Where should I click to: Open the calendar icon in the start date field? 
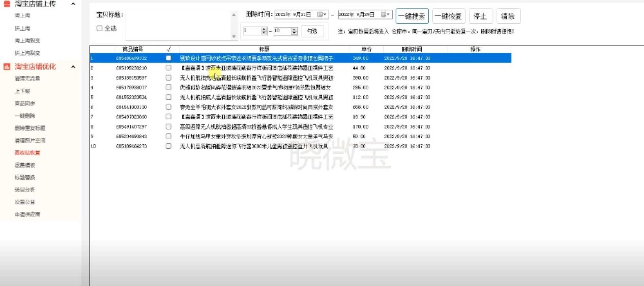tap(320, 14)
